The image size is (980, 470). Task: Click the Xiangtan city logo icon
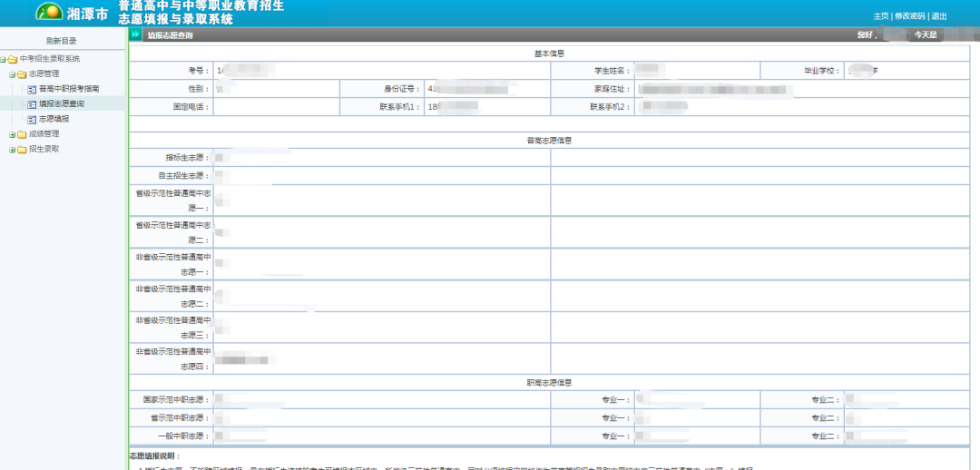pyautogui.click(x=49, y=12)
